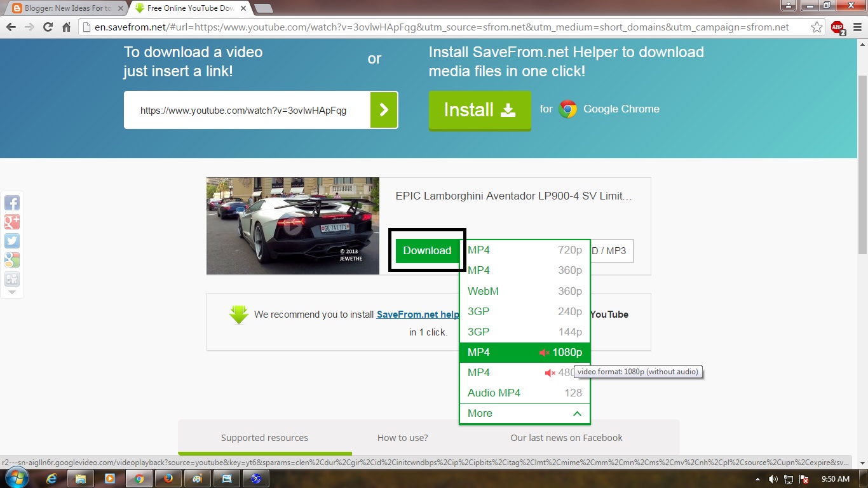Choose WebM 360p format
Image resolution: width=868 pixels, height=488 pixels.
[x=525, y=291]
